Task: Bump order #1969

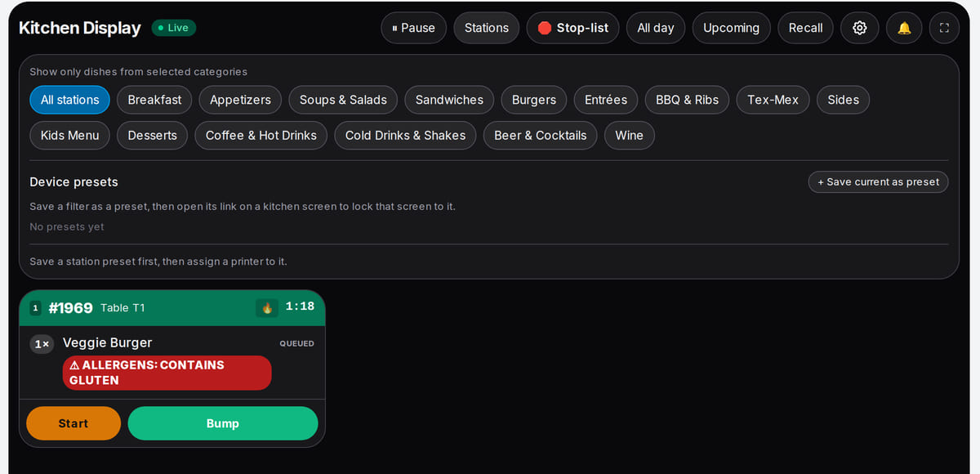Action: tap(223, 423)
